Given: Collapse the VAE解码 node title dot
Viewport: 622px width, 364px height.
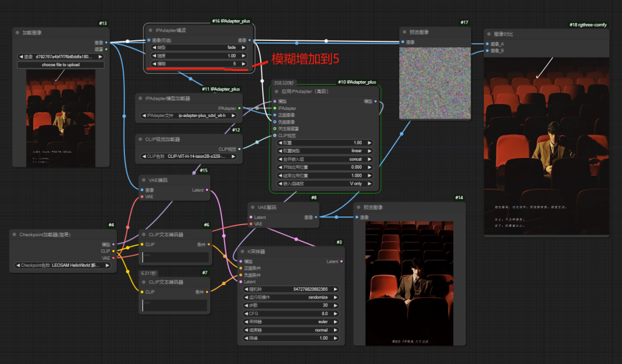Looking at the screenshot, I should [253, 207].
